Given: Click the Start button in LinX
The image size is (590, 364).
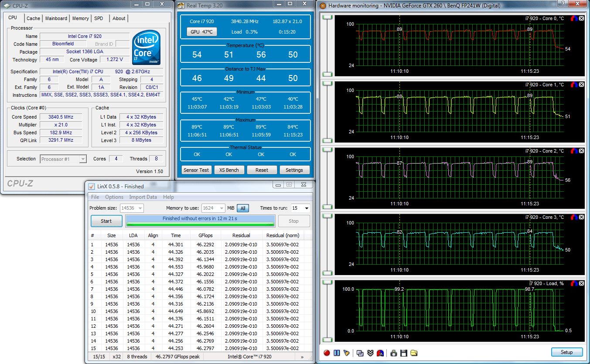Looking at the screenshot, I should point(106,221).
